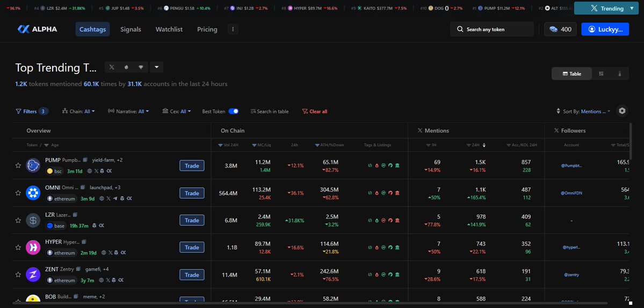Switch to Table view

[571, 74]
